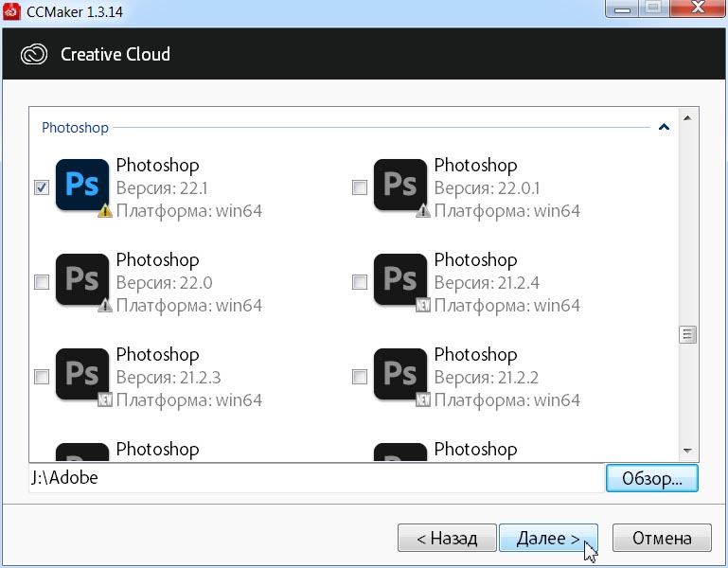Collapse the Photoshop section chevron

pyautogui.click(x=664, y=127)
